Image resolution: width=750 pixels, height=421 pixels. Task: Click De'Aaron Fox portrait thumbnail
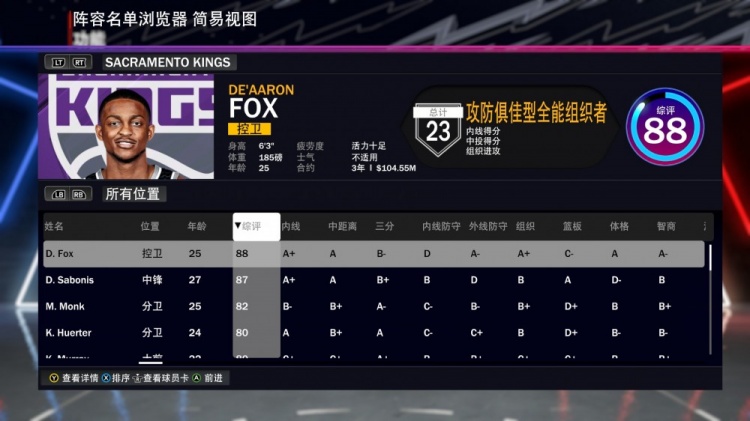tap(126, 127)
